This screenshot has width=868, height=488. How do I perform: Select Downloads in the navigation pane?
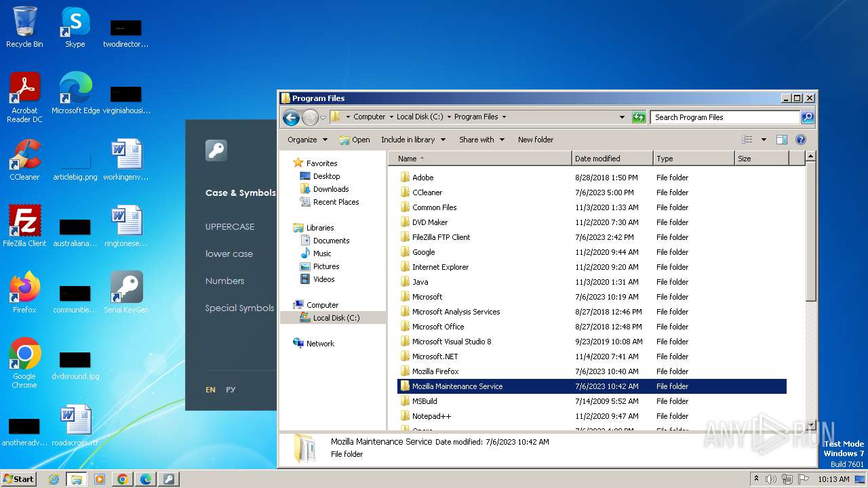coord(331,189)
